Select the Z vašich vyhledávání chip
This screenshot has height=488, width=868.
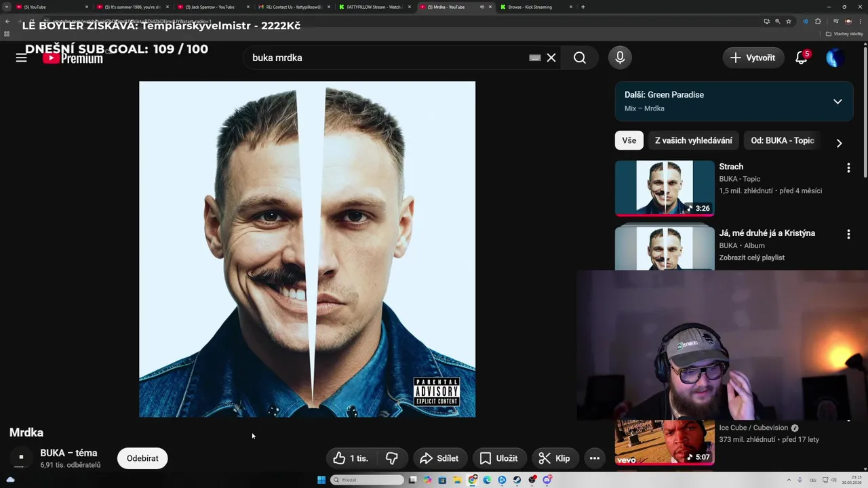[x=693, y=140]
